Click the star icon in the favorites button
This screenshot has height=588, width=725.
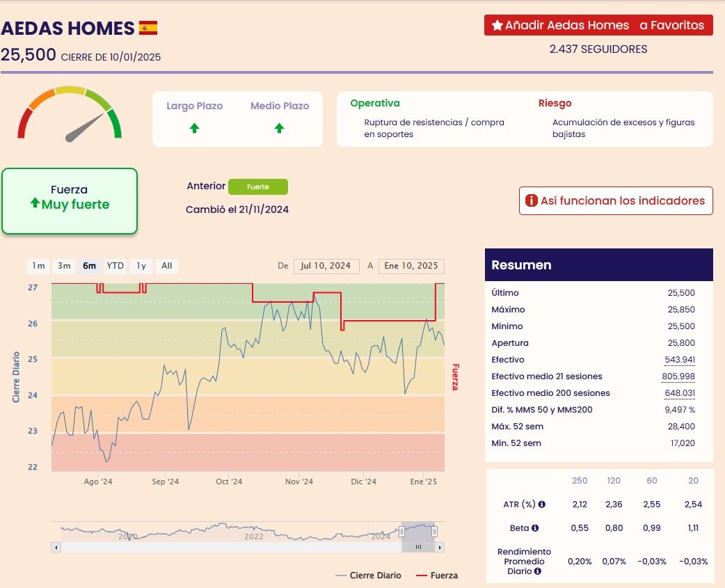497,25
